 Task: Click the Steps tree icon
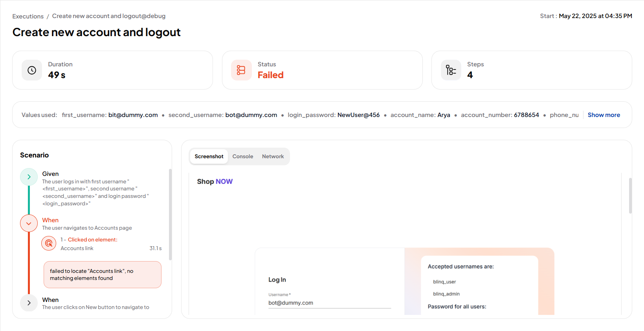tap(451, 70)
